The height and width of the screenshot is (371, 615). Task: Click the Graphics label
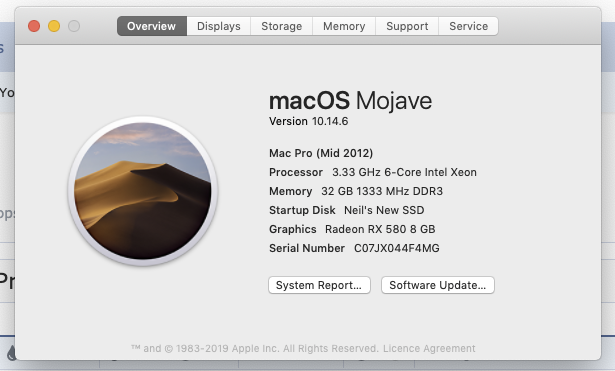pos(293,229)
